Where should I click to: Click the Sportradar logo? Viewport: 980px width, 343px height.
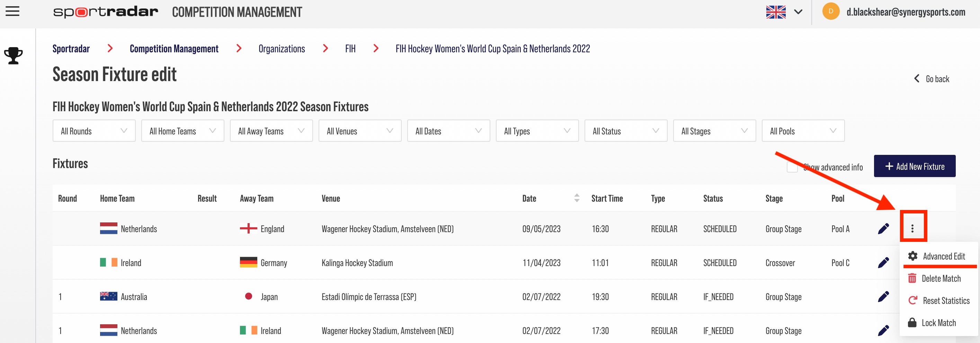click(105, 12)
